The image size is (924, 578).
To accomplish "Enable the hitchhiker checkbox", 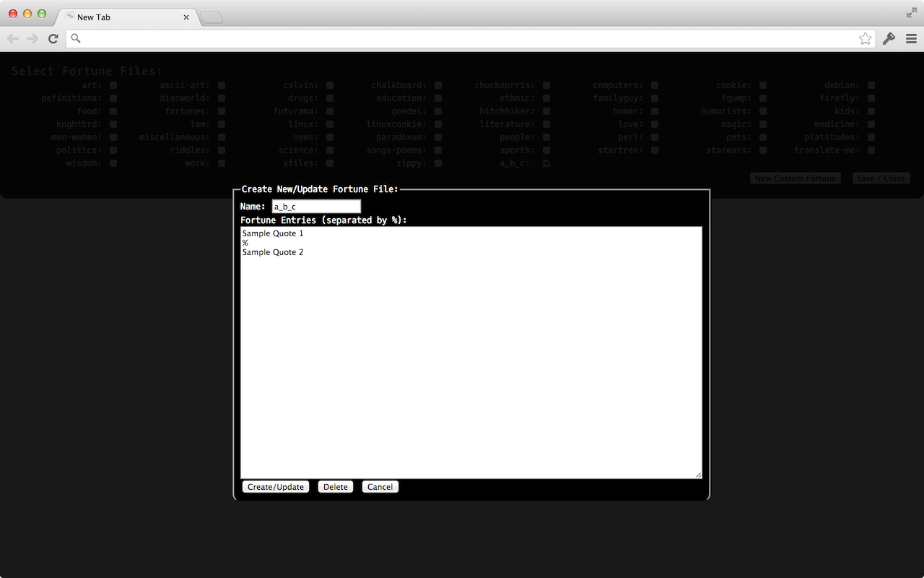I will 546,111.
